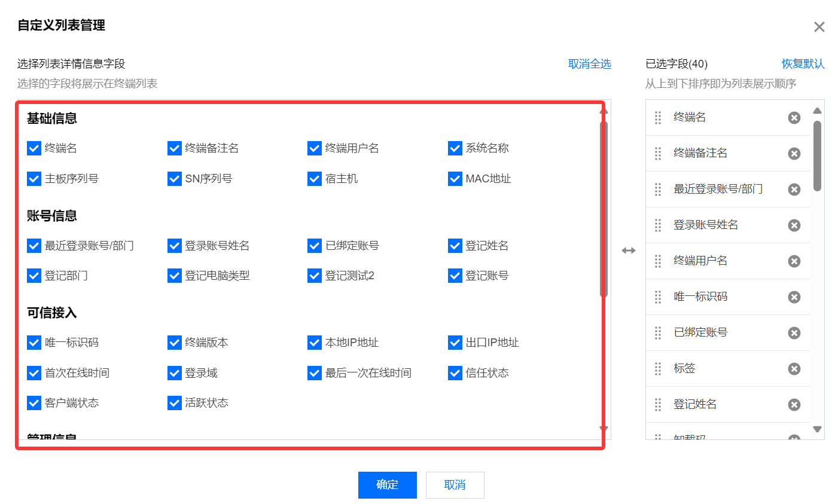Viewport: 835px width, 504px height.
Task: Click drag handle of 终端用户名 item
Action: coord(658,261)
